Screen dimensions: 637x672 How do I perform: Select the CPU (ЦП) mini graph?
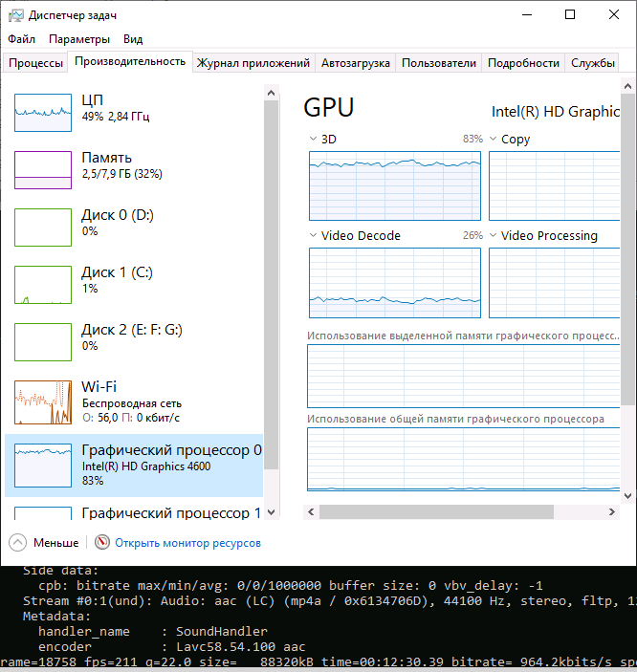tap(43, 112)
